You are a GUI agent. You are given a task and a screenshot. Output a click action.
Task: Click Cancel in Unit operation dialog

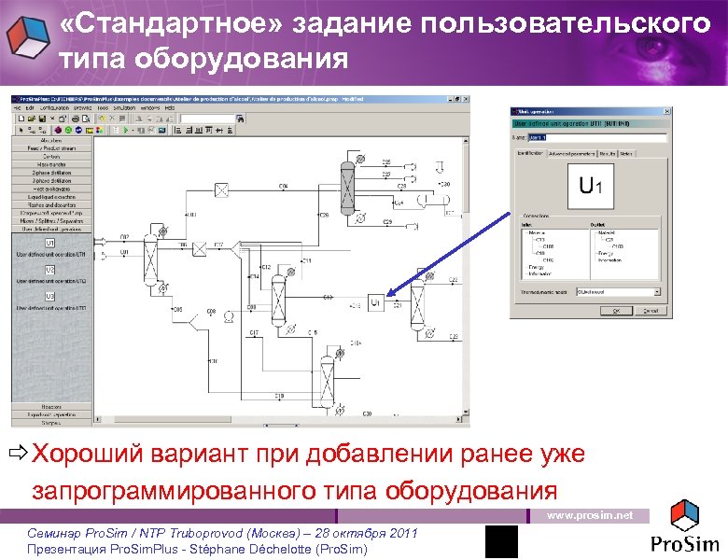pyautogui.click(x=651, y=311)
